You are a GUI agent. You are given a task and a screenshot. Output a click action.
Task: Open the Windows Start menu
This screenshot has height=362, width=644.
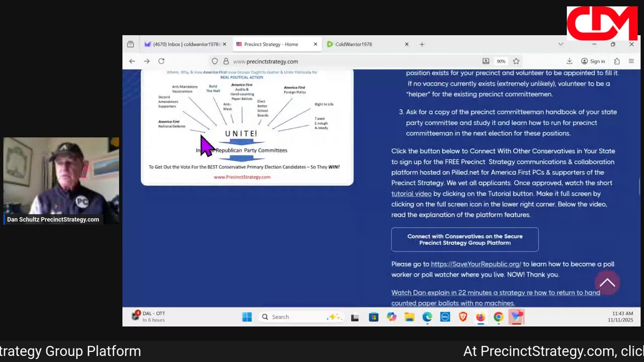tap(247, 317)
